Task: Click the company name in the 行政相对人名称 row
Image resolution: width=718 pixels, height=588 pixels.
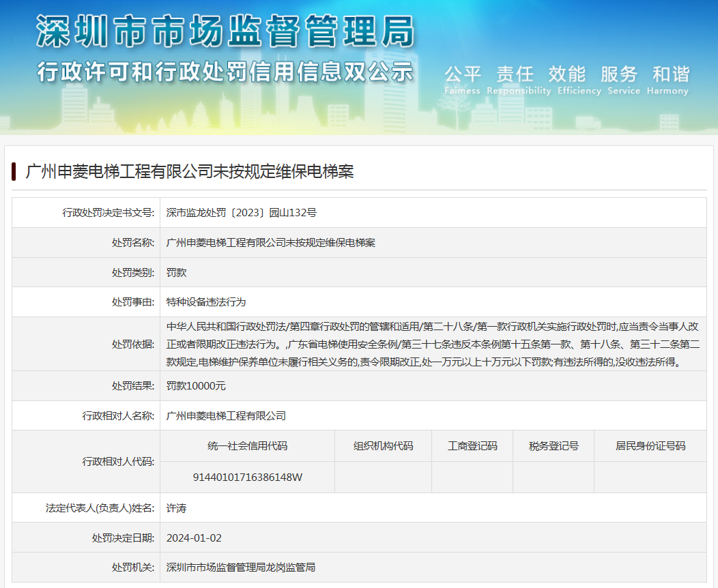Action: click(x=226, y=415)
